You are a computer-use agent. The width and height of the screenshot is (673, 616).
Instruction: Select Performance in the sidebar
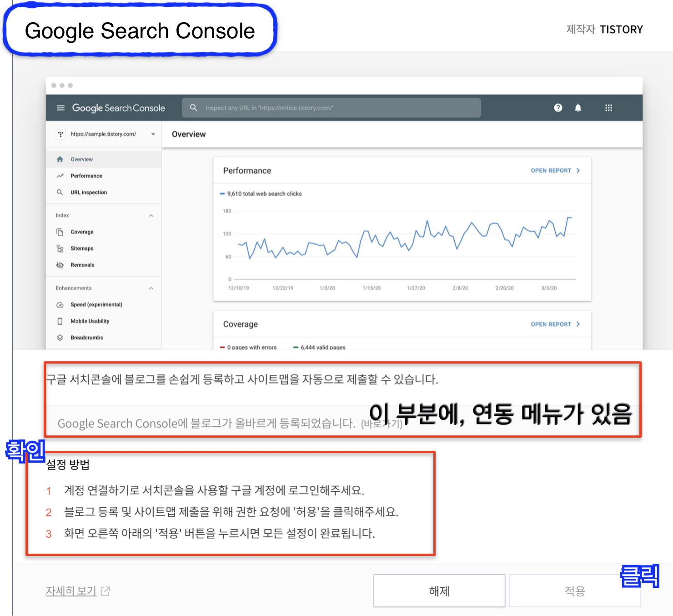point(104,176)
